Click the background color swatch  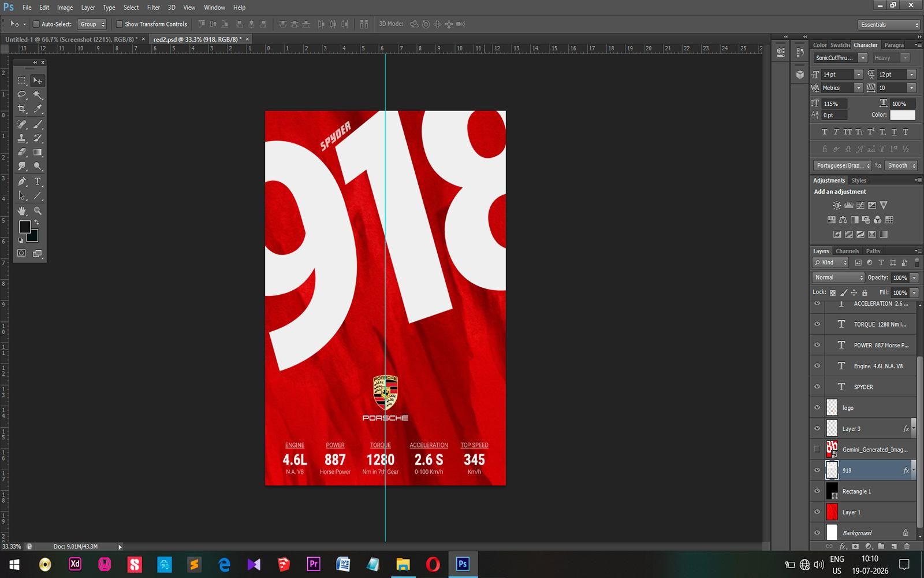coord(33,236)
